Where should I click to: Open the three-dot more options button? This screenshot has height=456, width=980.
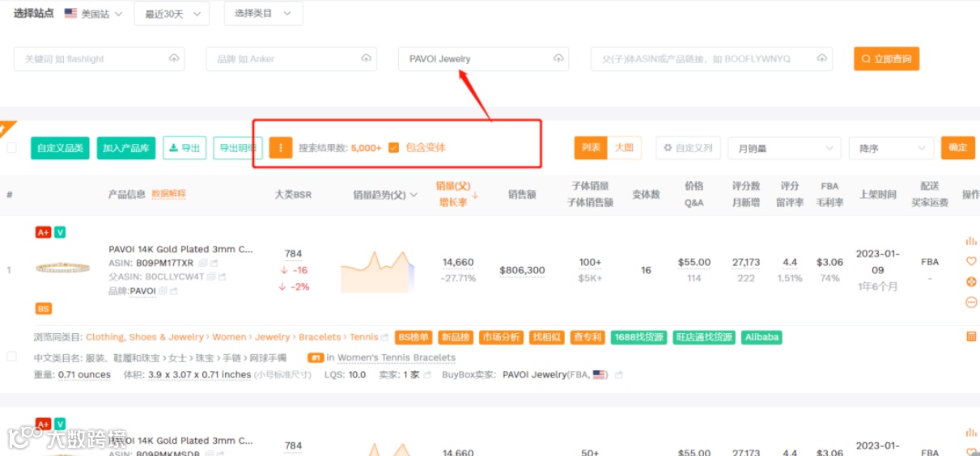(281, 148)
